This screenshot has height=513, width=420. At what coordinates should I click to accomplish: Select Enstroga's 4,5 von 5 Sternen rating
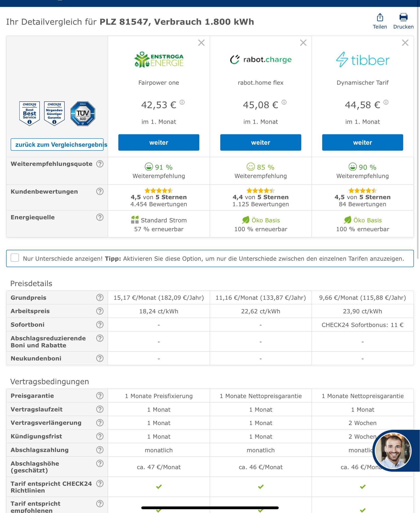[x=159, y=197]
